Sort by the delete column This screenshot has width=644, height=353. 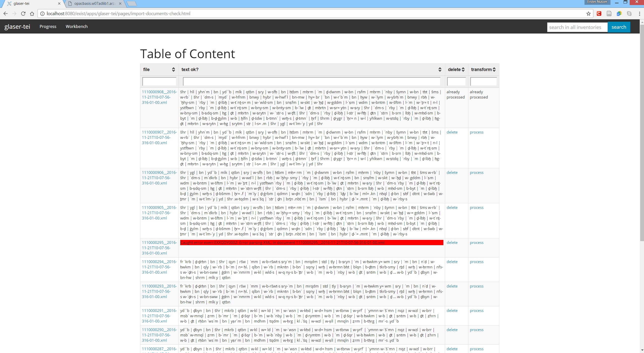(463, 70)
